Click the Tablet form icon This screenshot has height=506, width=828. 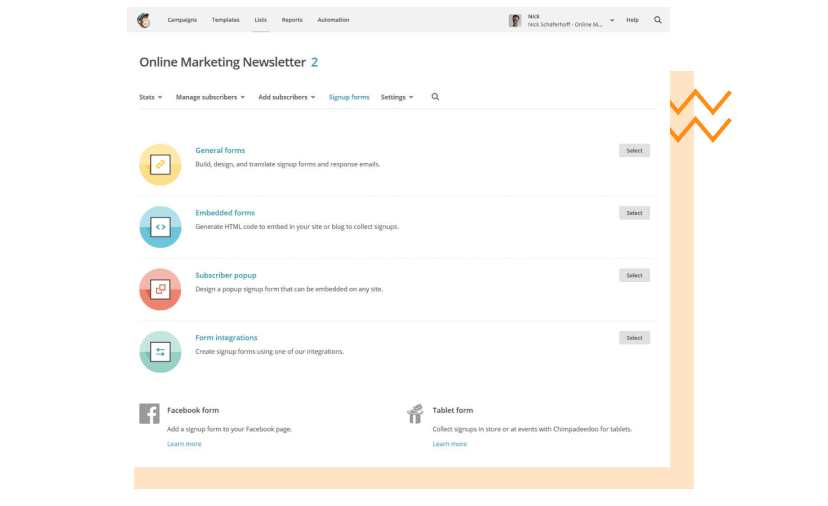click(x=415, y=414)
